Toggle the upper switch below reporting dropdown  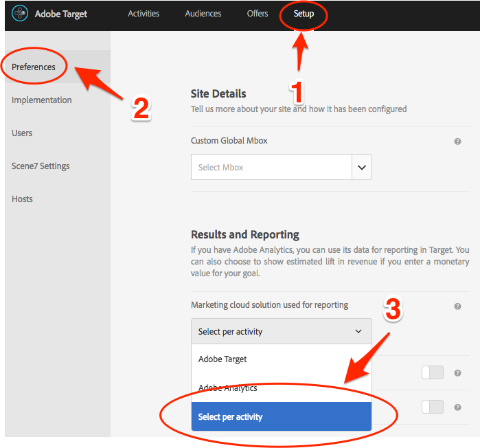click(432, 372)
